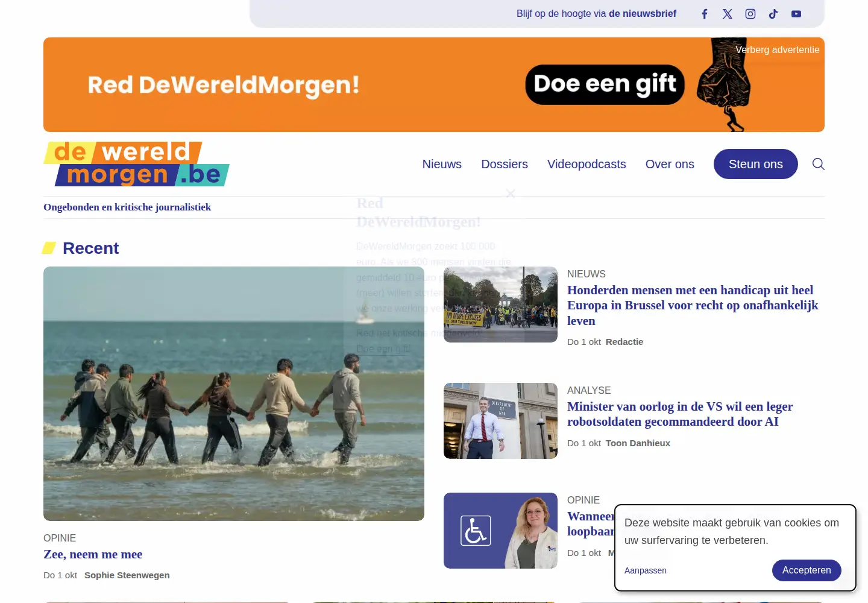Open the Over ons menu item
The width and height of the screenshot is (868, 603).
670,164
